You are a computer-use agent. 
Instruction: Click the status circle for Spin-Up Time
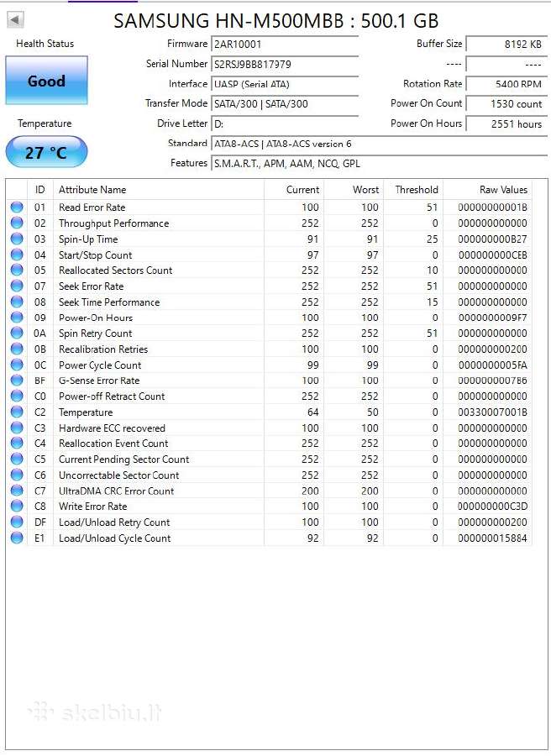tap(17, 239)
